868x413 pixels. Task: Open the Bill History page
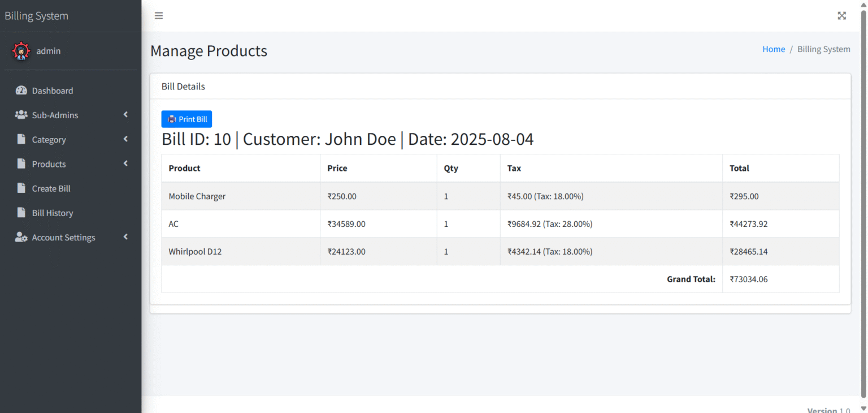(x=53, y=213)
